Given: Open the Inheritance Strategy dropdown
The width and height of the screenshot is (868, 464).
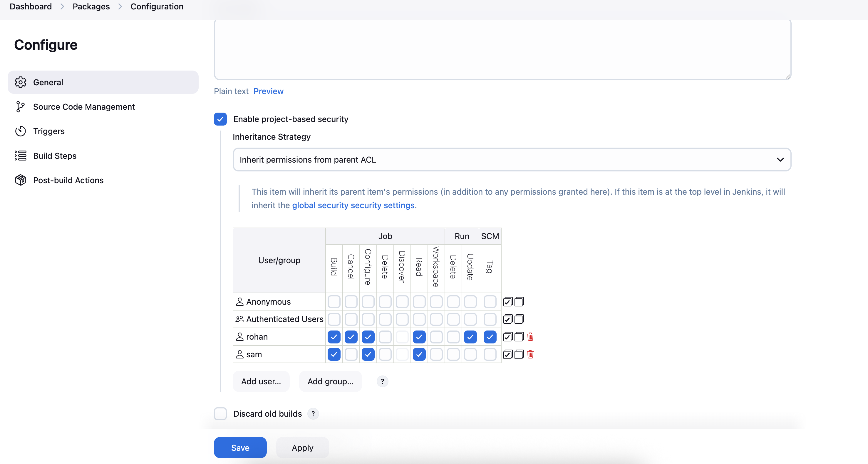Looking at the screenshot, I should click(512, 159).
